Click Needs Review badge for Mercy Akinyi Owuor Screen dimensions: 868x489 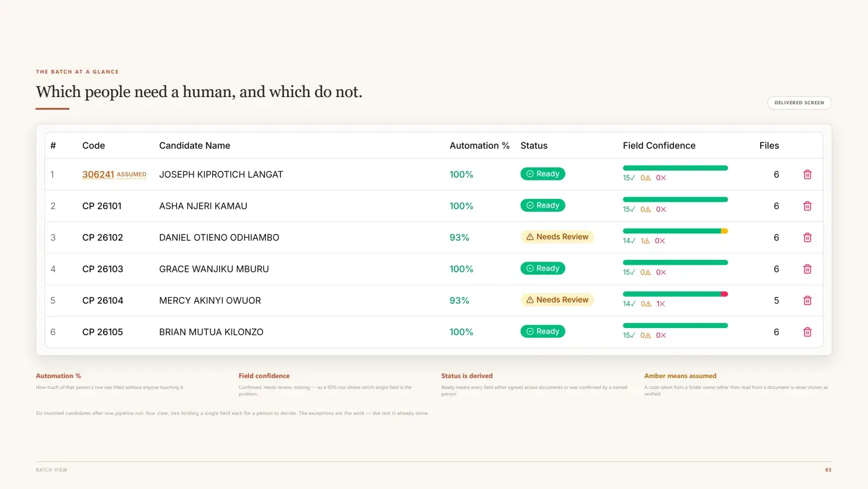click(557, 300)
